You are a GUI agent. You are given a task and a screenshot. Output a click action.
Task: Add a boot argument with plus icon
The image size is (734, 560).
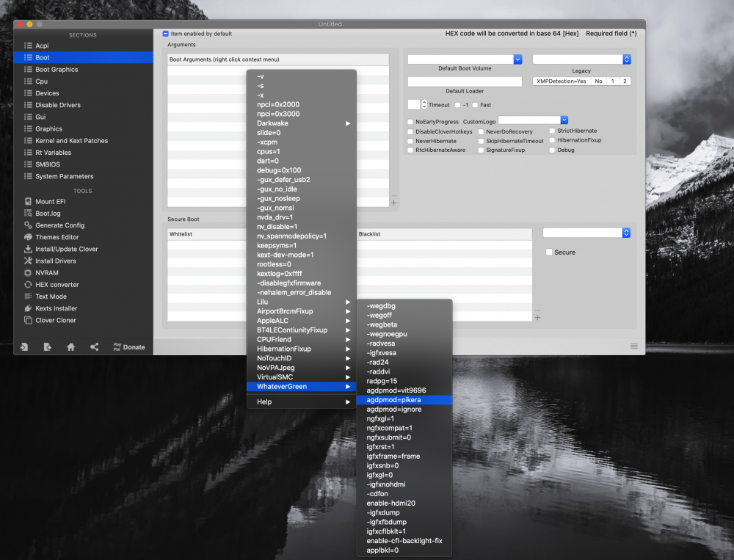pyautogui.click(x=393, y=203)
